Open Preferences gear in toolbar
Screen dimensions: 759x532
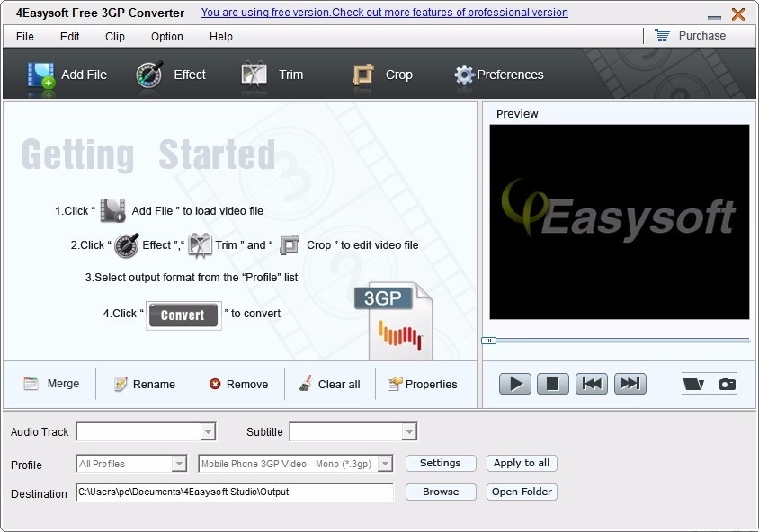[464, 75]
